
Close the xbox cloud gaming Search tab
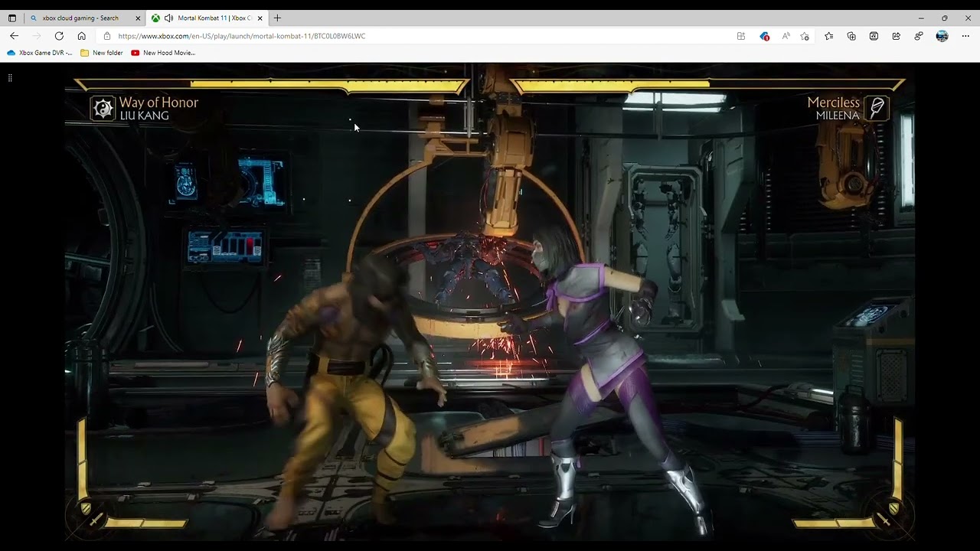[138, 18]
